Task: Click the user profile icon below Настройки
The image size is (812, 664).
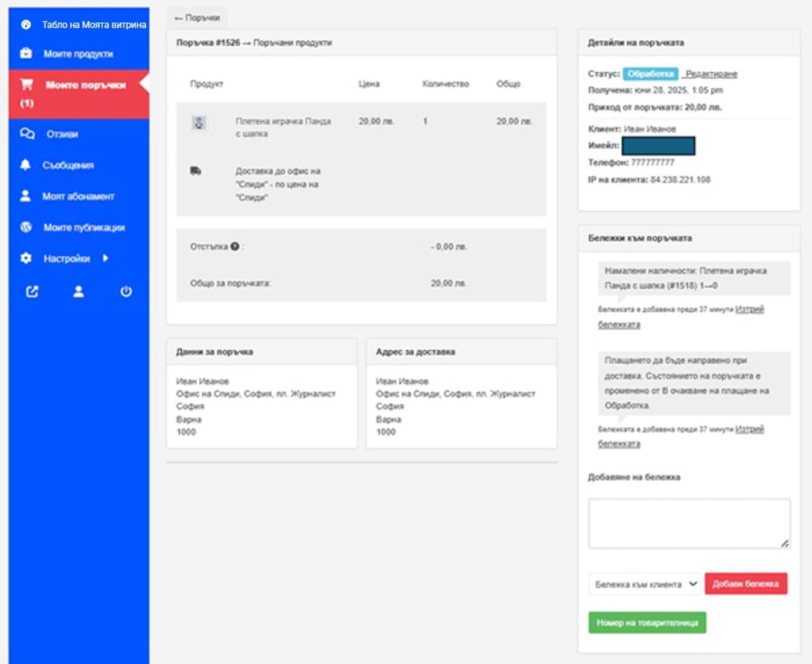Action: coord(79,292)
